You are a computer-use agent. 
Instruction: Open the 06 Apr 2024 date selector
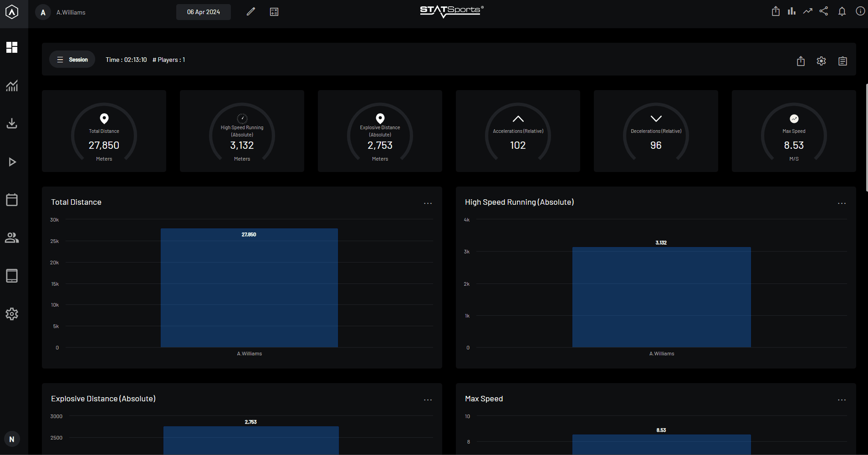point(203,12)
